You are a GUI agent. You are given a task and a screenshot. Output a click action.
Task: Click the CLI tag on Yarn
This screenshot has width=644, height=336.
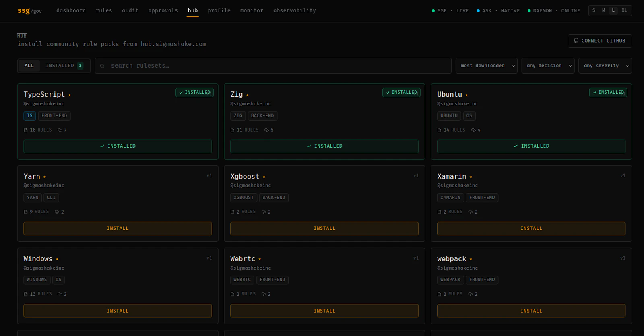coord(52,198)
